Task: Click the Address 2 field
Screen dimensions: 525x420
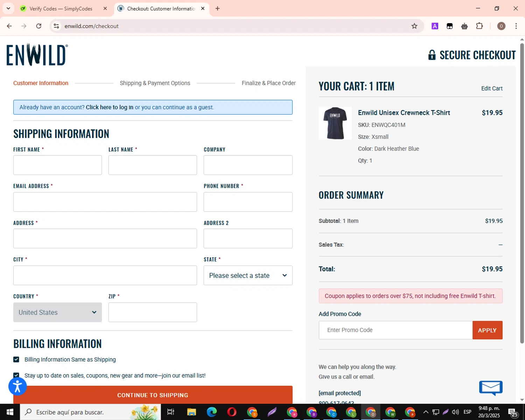Action: click(248, 239)
